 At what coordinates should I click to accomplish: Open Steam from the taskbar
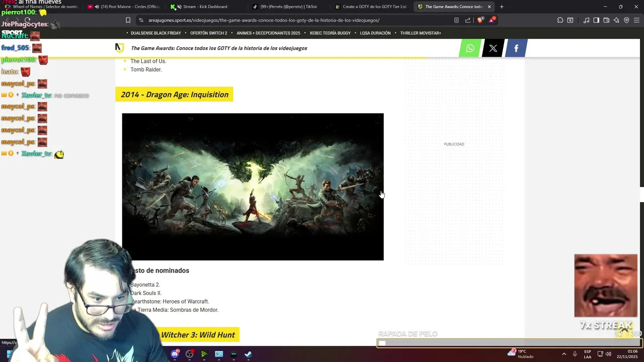click(248, 354)
